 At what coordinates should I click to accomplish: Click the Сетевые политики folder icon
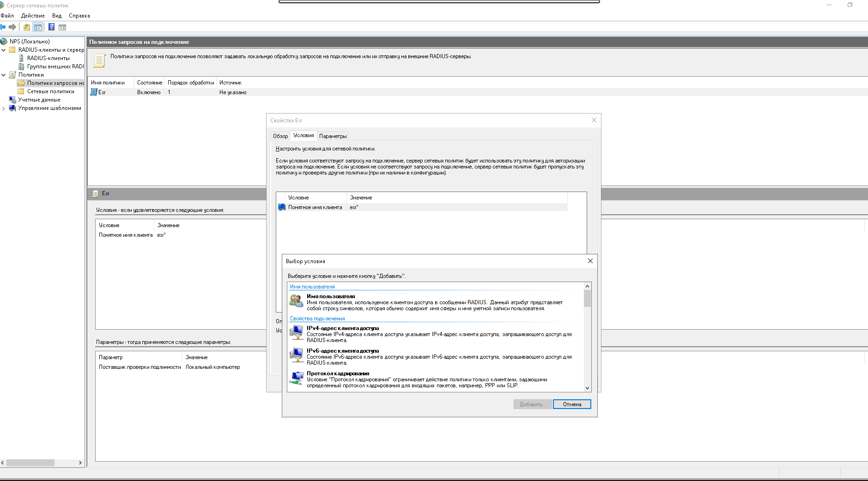(21, 91)
